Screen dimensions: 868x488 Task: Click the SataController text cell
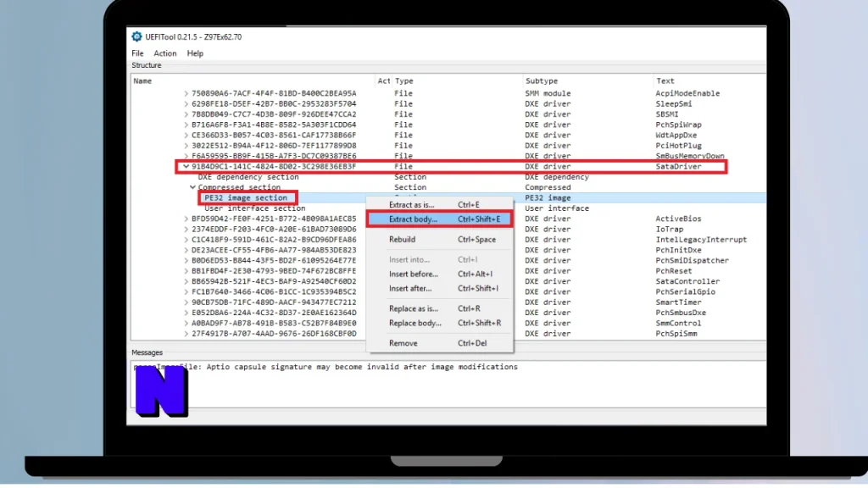[x=687, y=281]
